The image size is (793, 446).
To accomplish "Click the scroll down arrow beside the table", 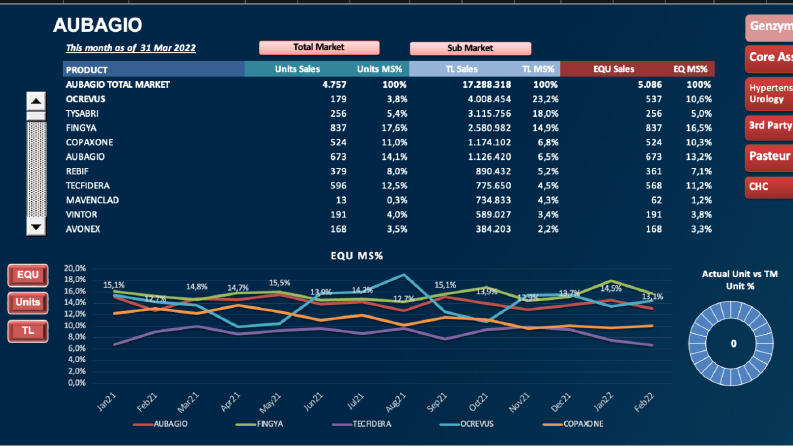I will pos(36,227).
